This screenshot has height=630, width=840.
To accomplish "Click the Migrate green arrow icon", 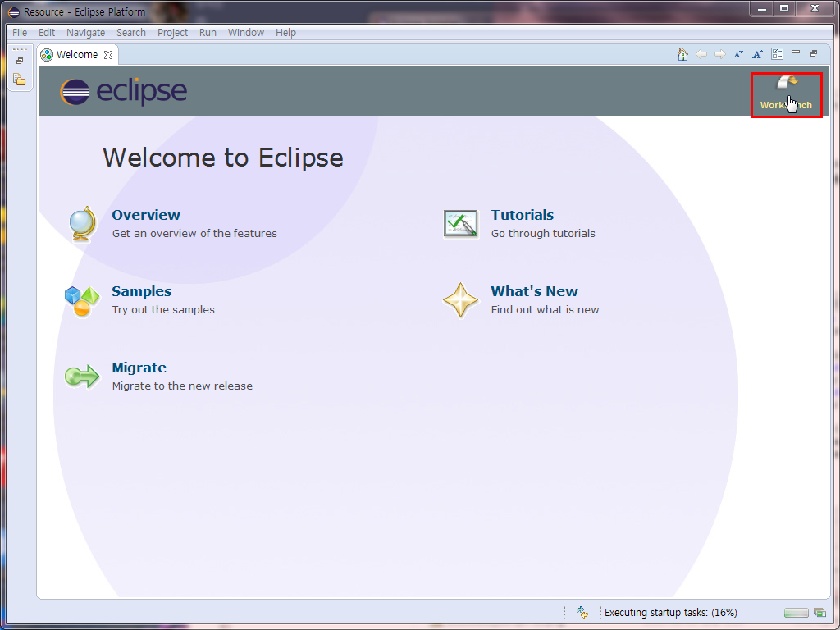I will click(82, 376).
